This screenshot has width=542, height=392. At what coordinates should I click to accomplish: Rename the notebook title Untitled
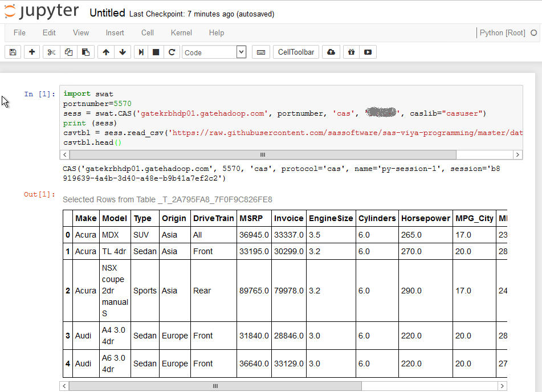pyautogui.click(x=107, y=13)
